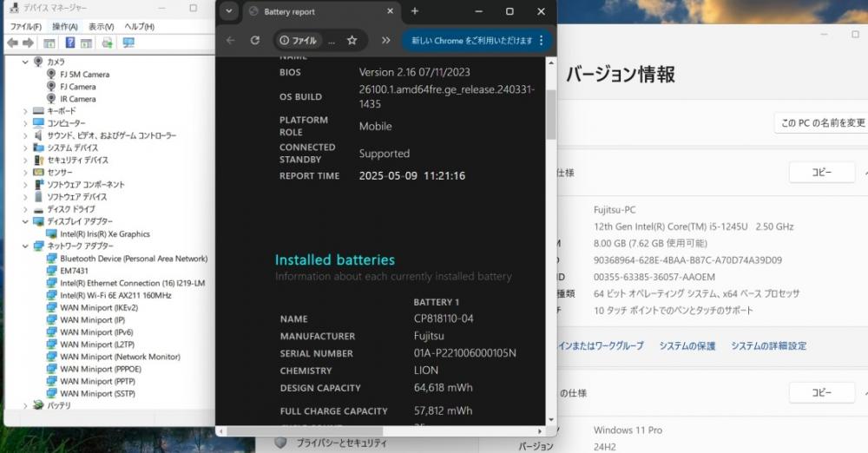The image size is (868, 453).
Task: Click the blue help icon in Device Manager toolbar
Action: pyautogui.click(x=69, y=43)
